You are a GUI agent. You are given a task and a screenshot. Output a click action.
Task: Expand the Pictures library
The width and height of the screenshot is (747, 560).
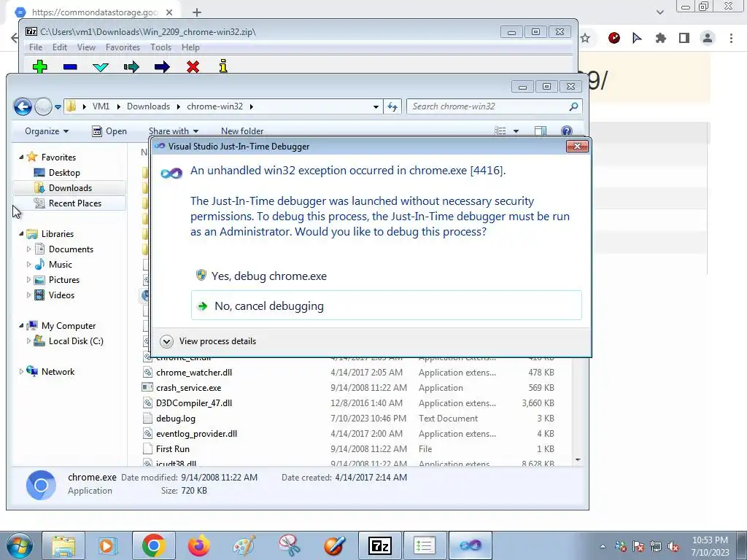point(28,279)
